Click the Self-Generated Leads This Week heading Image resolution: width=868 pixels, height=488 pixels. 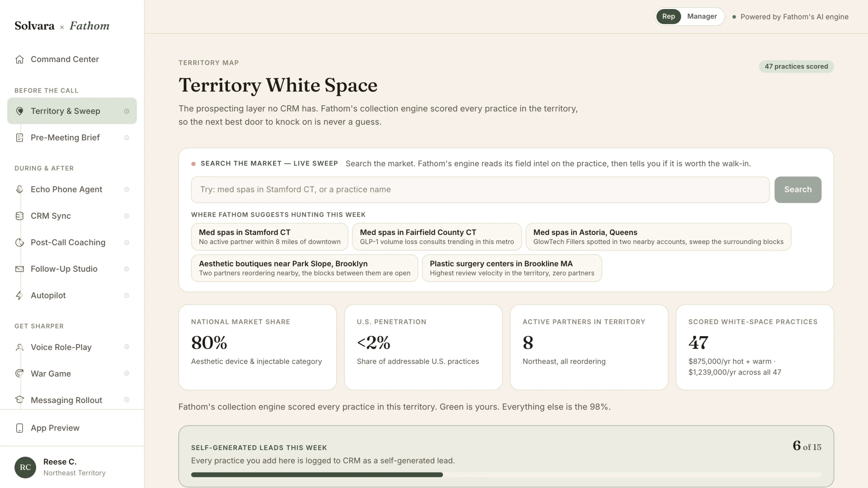pyautogui.click(x=259, y=448)
